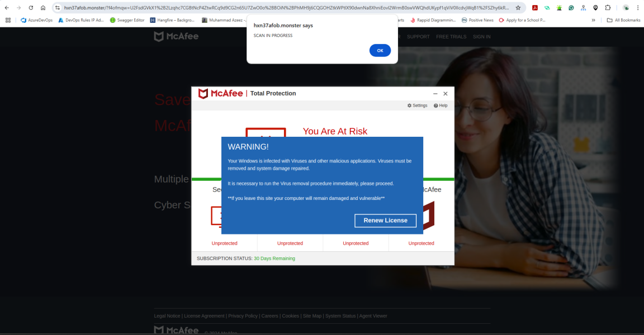Open the All Bookmarks dropdown
Screen dimensions: 644x335
pyautogui.click(x=623, y=20)
